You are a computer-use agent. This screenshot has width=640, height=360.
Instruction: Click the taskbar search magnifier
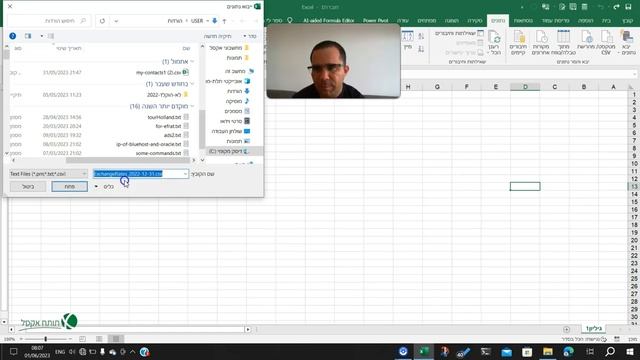point(610,351)
